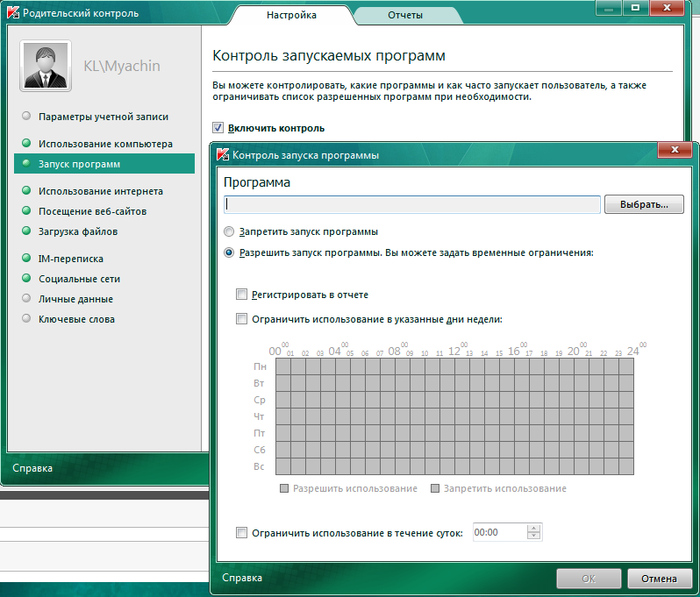Open Социальные сети section

coord(79,279)
